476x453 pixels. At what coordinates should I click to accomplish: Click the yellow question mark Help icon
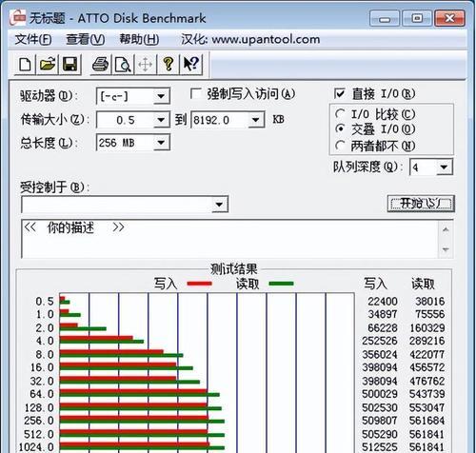click(169, 65)
